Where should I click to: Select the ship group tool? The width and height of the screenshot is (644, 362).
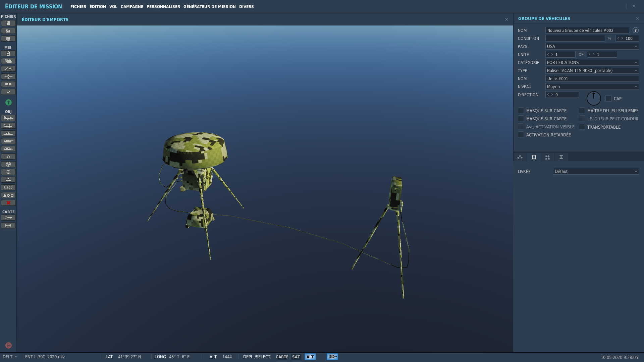(8, 133)
